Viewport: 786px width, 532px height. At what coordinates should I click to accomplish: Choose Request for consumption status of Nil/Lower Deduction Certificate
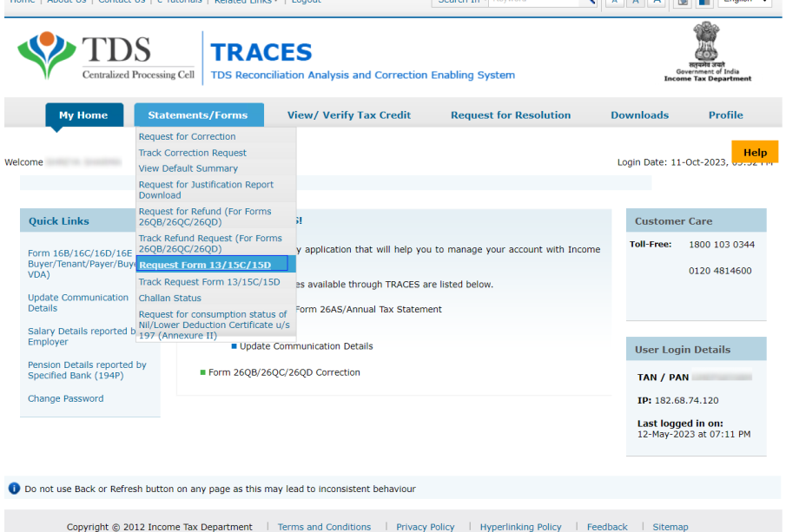[x=214, y=325]
